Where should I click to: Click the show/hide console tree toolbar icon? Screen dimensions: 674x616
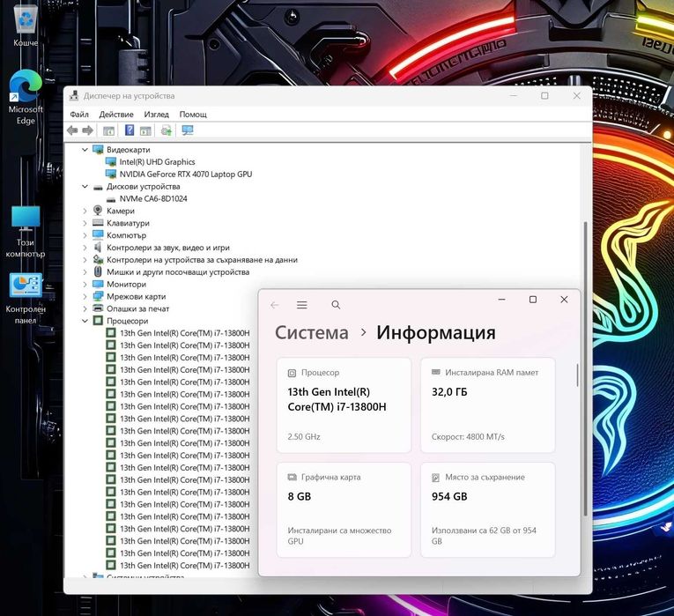108,130
